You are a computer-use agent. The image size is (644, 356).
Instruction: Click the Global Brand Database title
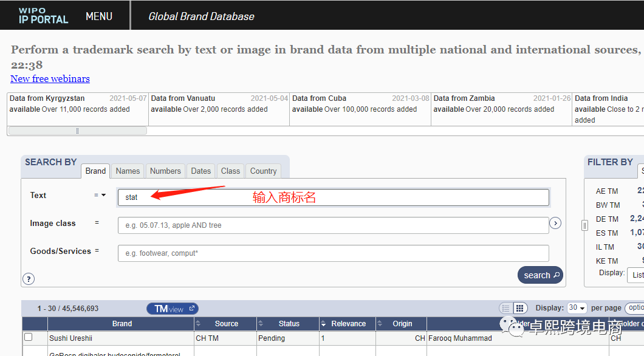(201, 16)
